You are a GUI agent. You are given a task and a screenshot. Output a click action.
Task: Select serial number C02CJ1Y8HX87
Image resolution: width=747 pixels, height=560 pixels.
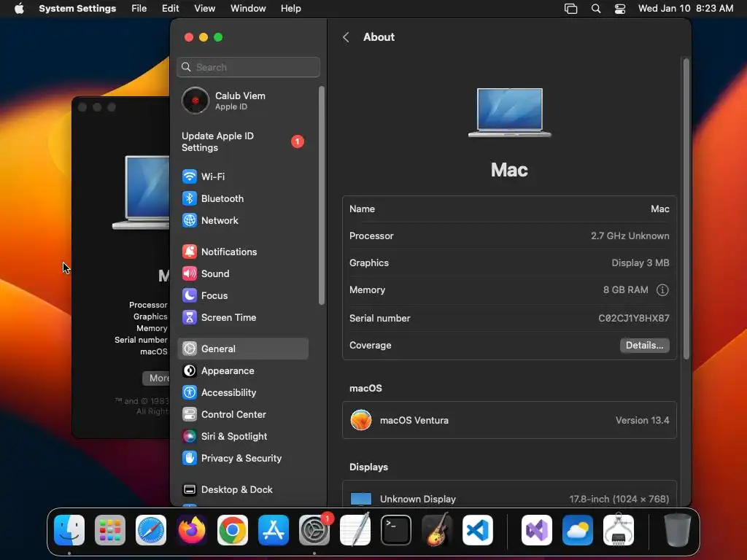[634, 318]
